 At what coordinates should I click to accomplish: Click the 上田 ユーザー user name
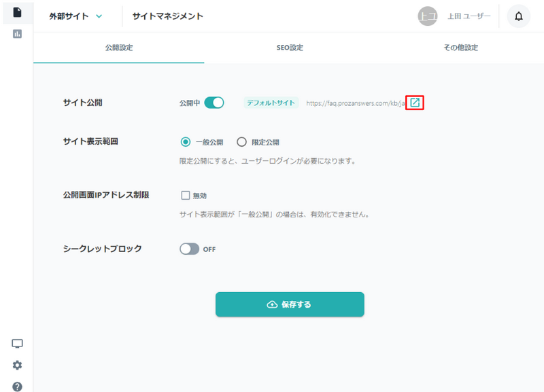click(x=469, y=16)
